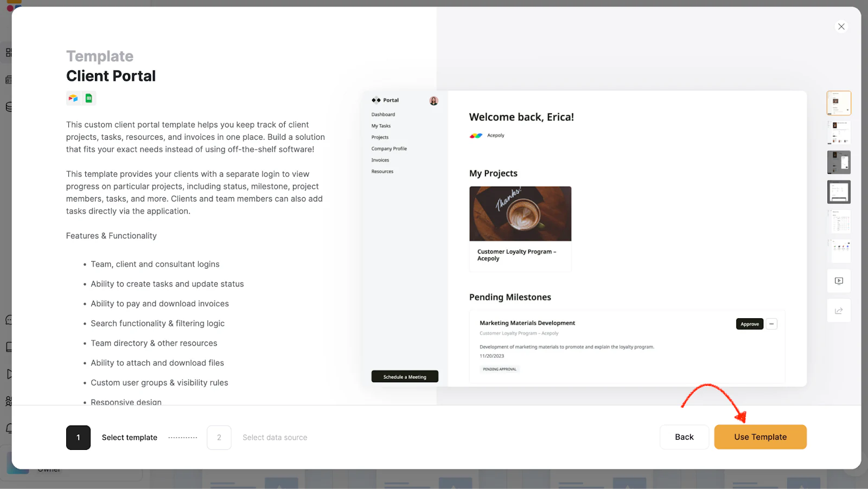The image size is (868, 489).
Task: Open the sixth preview thumbnail
Action: [839, 251]
